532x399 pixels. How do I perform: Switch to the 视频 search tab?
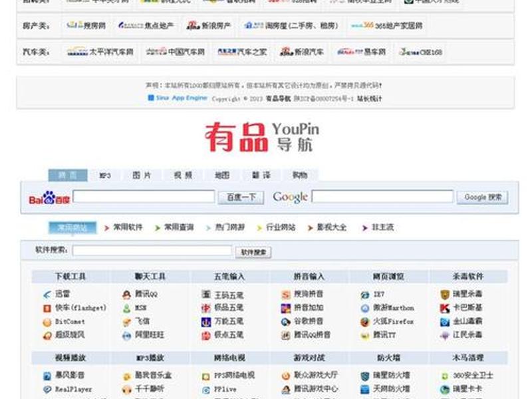pyautogui.click(x=183, y=176)
